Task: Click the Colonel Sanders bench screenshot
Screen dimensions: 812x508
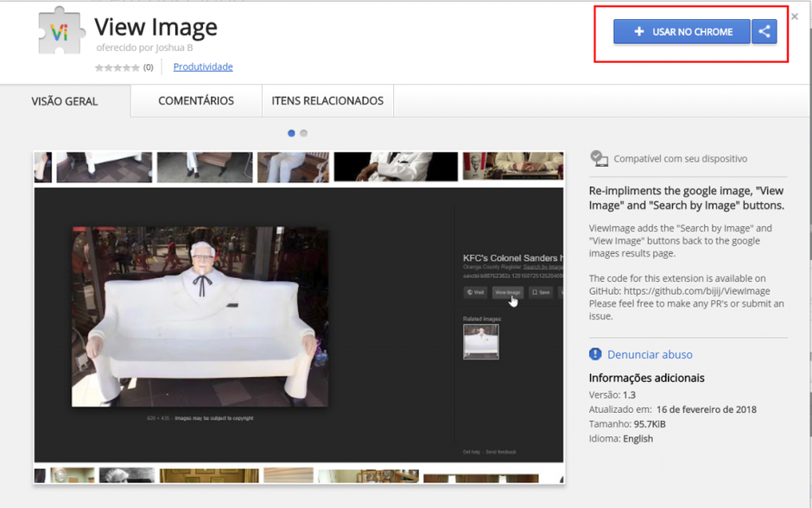Action: click(x=200, y=316)
